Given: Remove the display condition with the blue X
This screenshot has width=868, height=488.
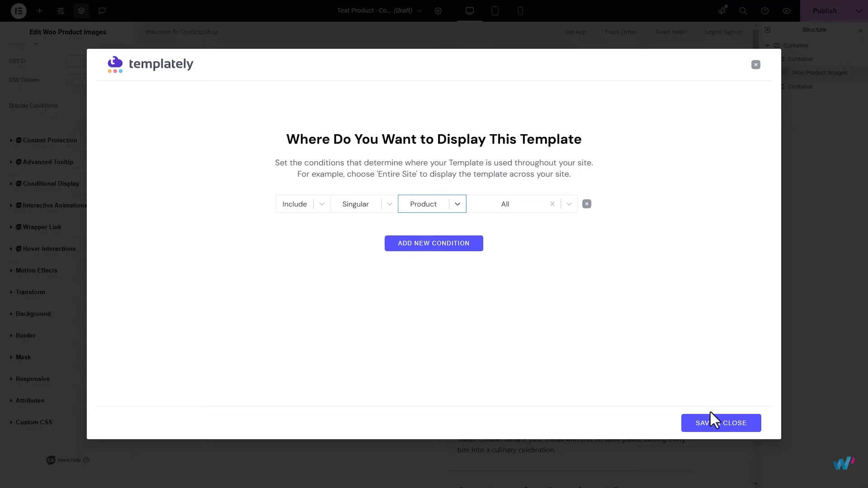Looking at the screenshot, I should pyautogui.click(x=586, y=204).
